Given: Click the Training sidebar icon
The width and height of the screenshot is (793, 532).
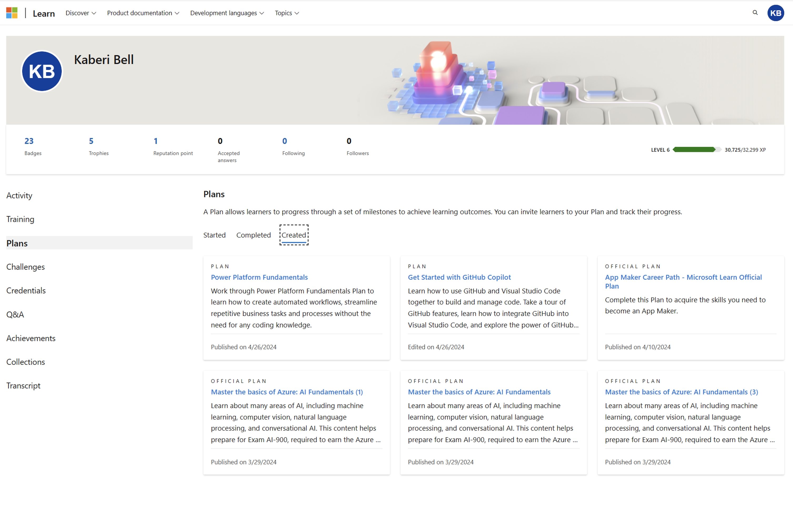Looking at the screenshot, I should tap(20, 218).
